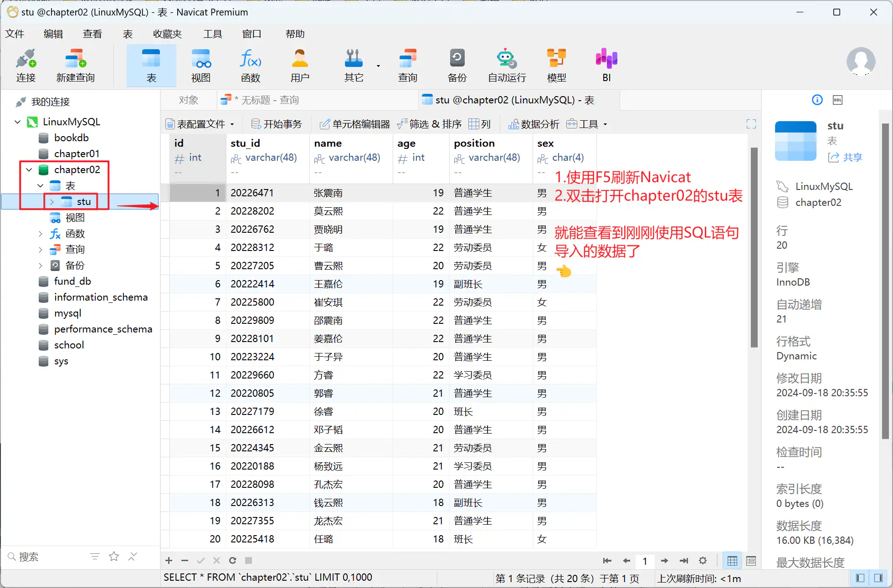893x588 pixels.
Task: Toggle the right information pane
Action: pyautogui.click(x=878, y=578)
